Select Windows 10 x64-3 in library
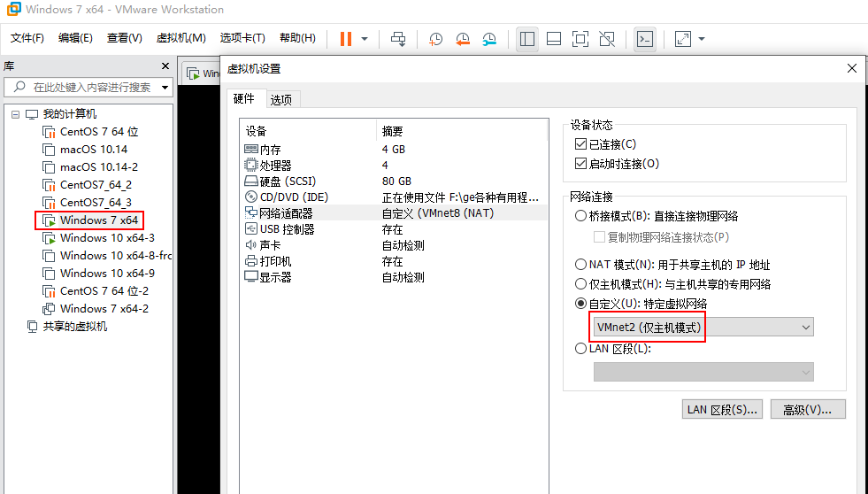868x494 pixels. 98,238
